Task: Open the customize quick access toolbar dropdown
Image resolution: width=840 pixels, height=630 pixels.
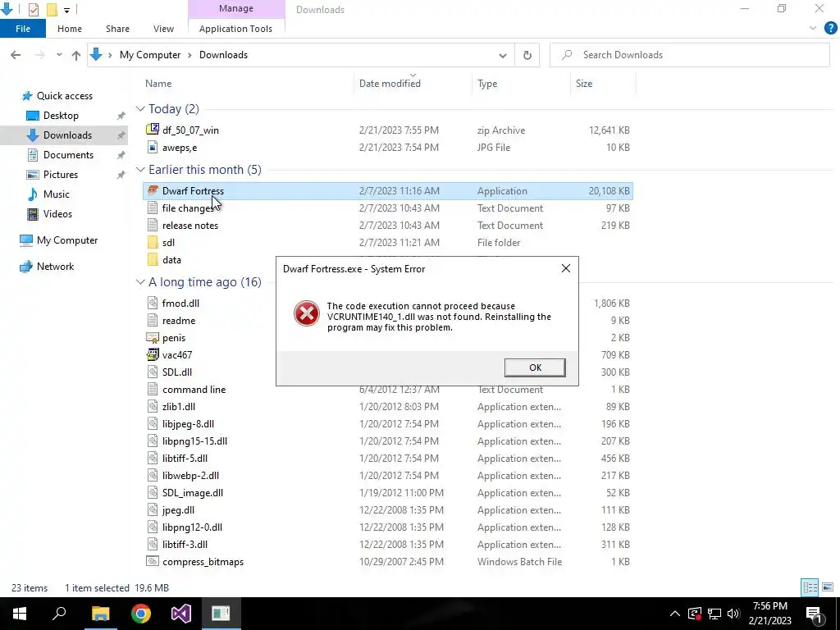Action: pyautogui.click(x=66, y=10)
